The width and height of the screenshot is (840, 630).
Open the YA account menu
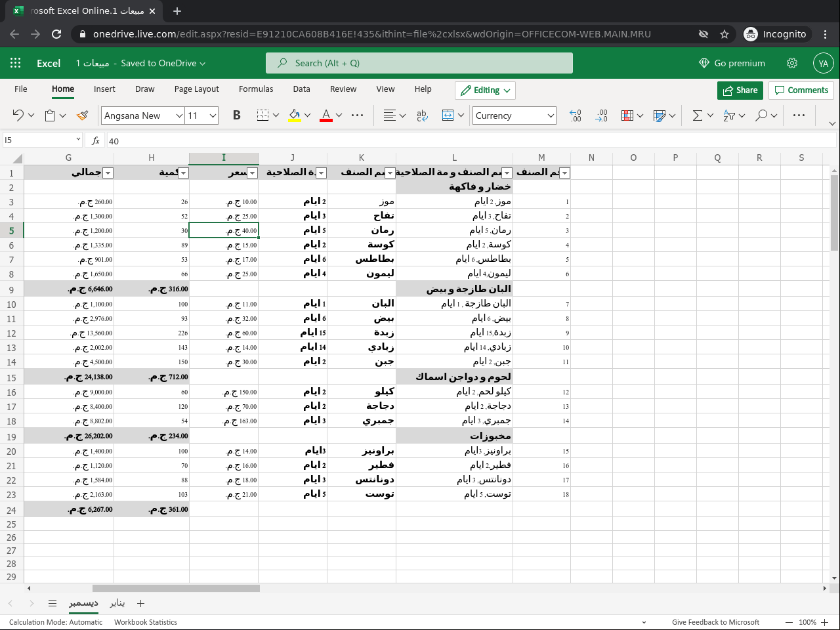824,63
